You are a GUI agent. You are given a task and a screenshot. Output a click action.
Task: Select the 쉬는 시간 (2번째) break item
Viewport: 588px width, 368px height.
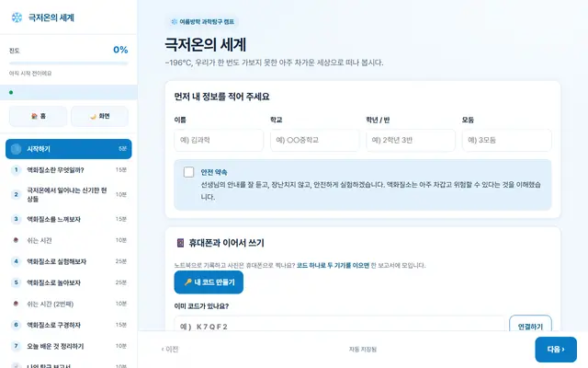pos(69,304)
